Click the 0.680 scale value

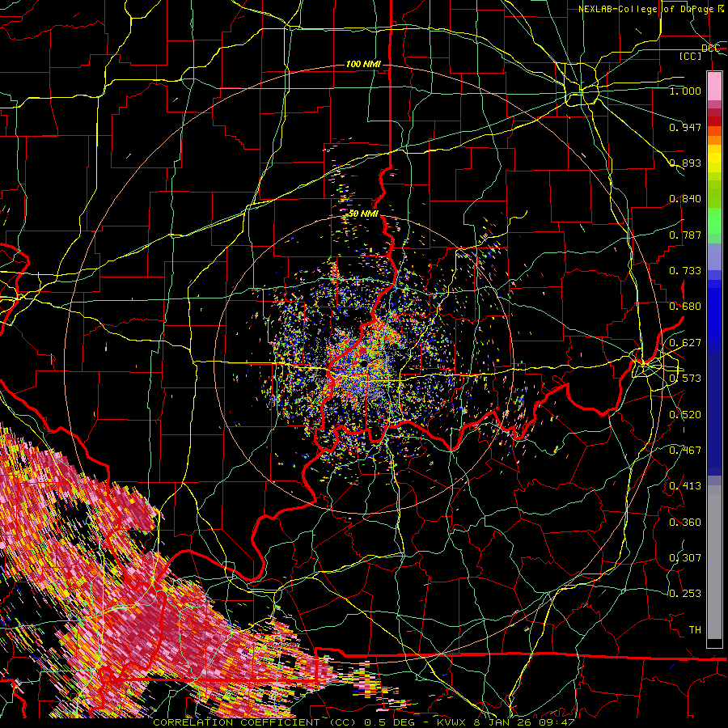pos(685,307)
